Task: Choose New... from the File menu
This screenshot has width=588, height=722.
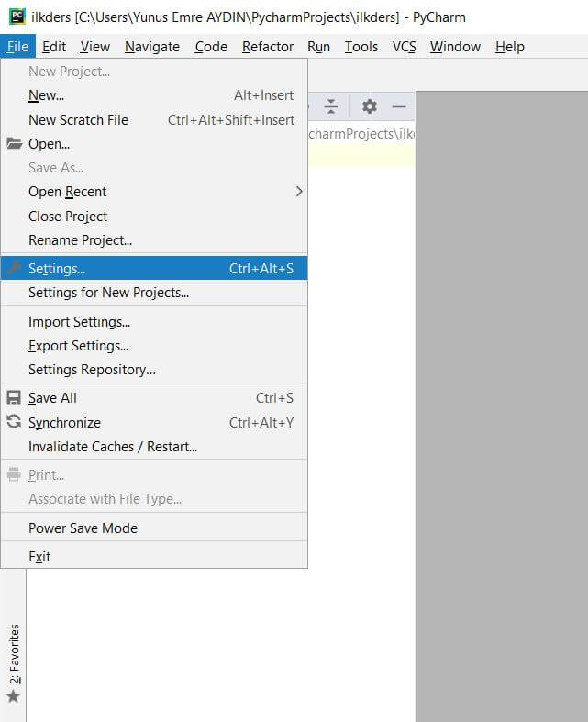Action: point(154,95)
